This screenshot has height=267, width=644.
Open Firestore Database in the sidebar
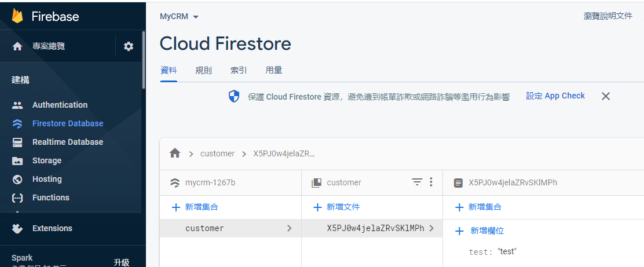pos(68,123)
